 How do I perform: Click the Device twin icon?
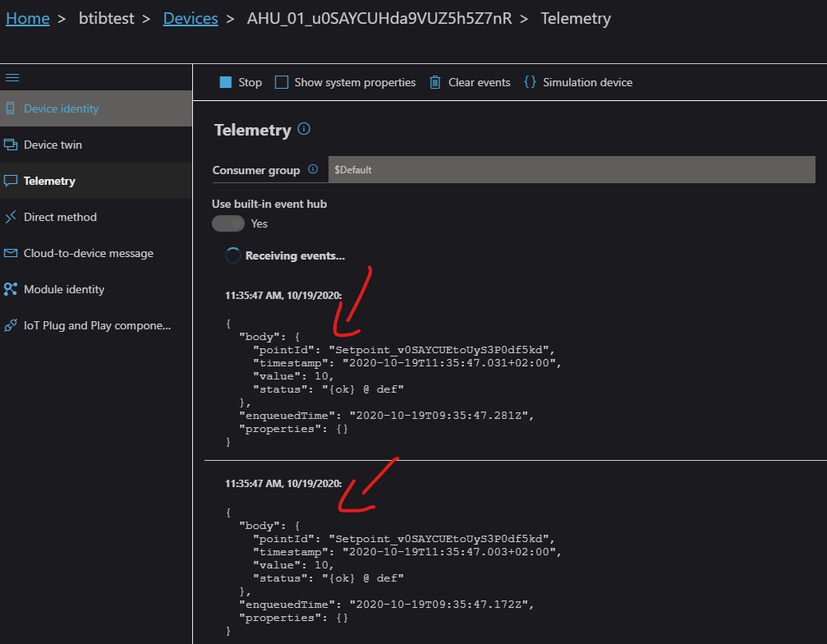(x=11, y=145)
